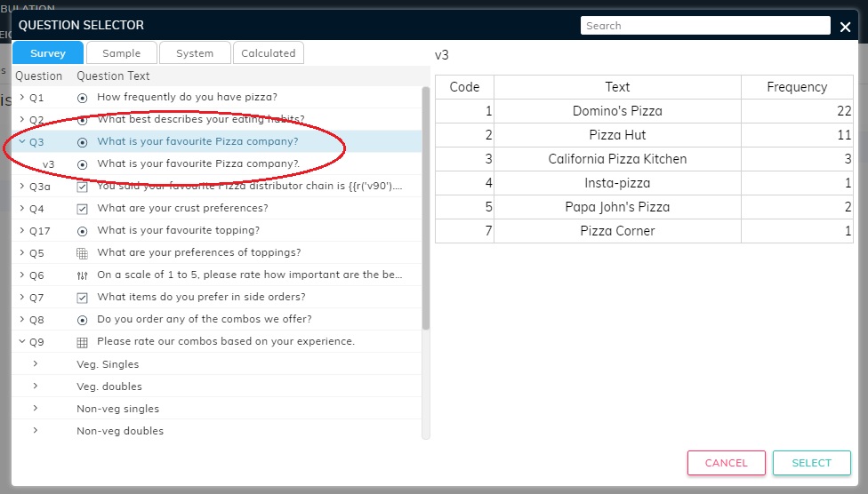868x494 pixels.
Task: Click the Question Text column header
Action: pyautogui.click(x=113, y=76)
